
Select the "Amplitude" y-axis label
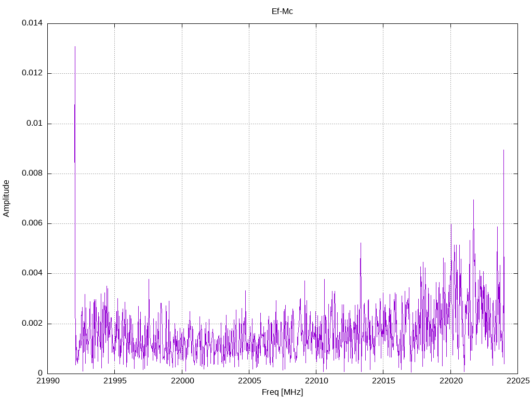[7, 198]
